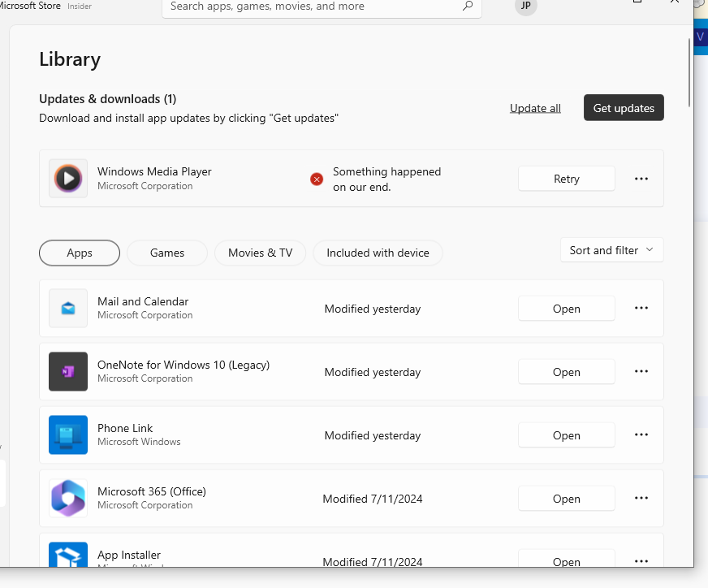Click the Microsoft 365 (Office) icon
This screenshot has width=708, height=588.
68,498
